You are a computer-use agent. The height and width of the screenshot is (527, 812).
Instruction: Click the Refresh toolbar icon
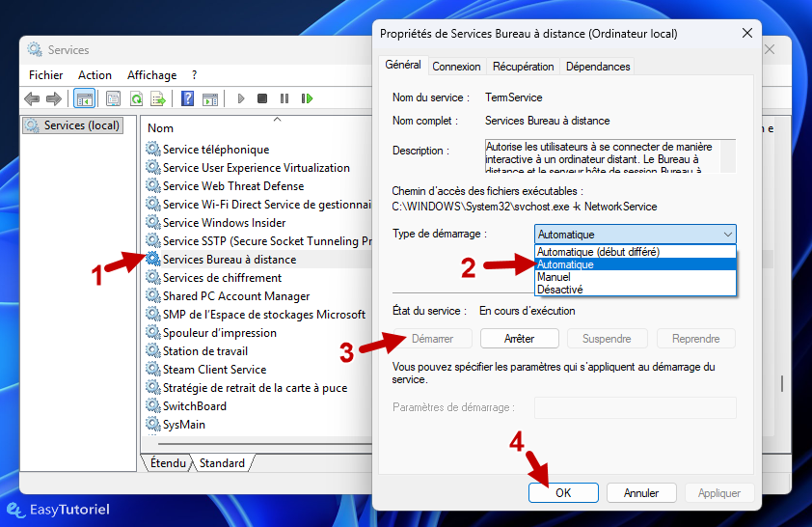point(137,98)
